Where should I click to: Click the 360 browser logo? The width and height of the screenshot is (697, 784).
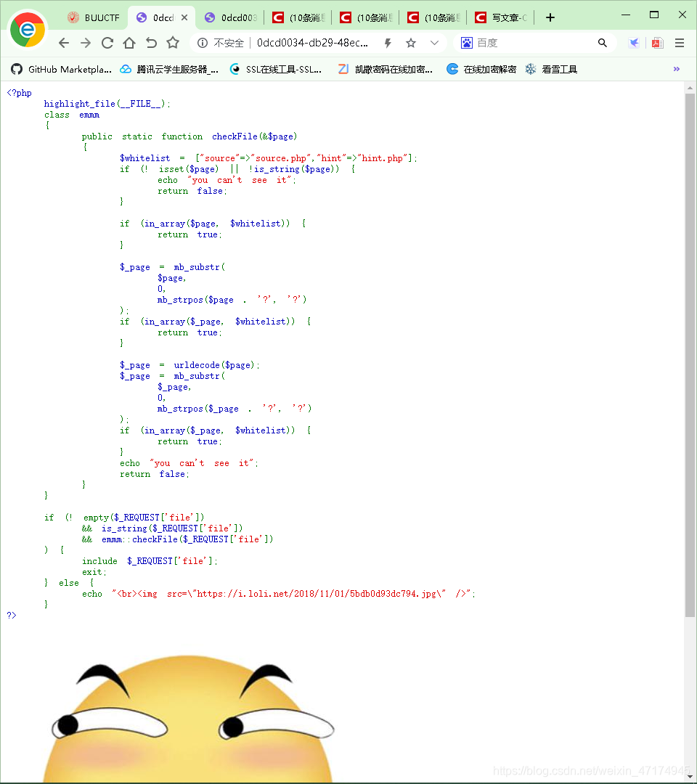(28, 30)
